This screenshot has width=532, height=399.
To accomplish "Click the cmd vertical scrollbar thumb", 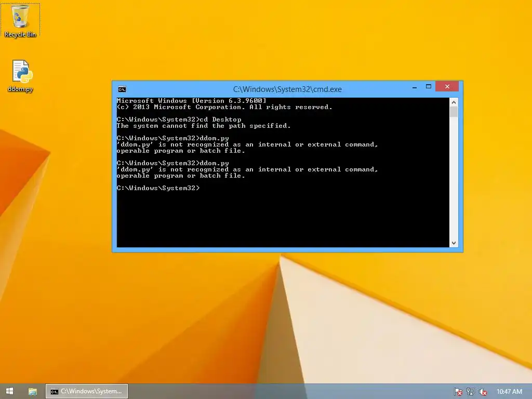I will coord(454,112).
